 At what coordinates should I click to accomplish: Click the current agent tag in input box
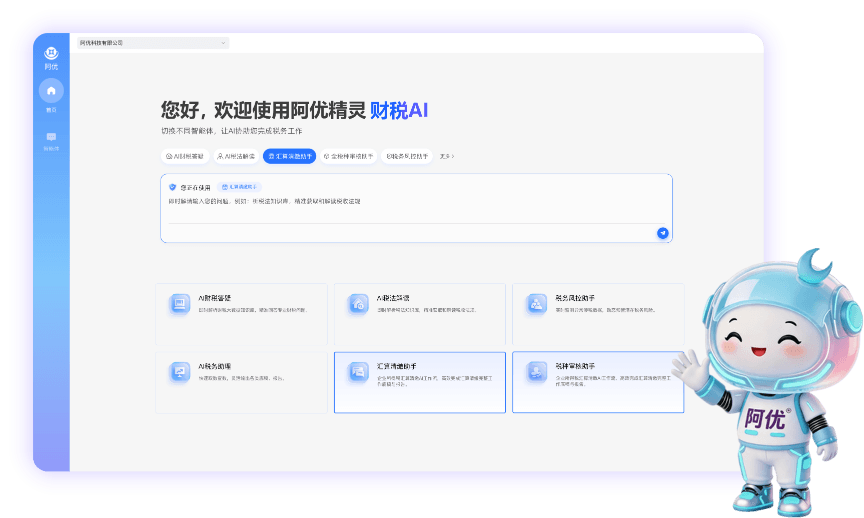point(239,187)
